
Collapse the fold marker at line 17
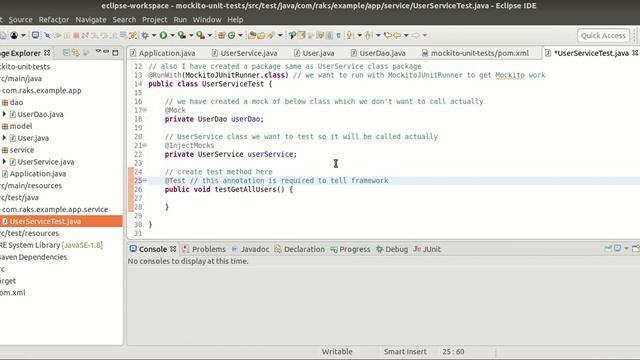point(145,110)
